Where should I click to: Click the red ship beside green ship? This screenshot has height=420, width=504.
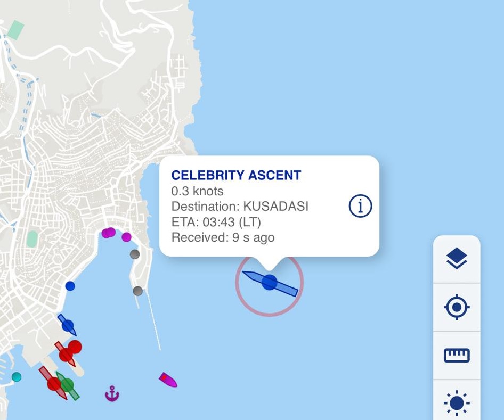coord(53,383)
